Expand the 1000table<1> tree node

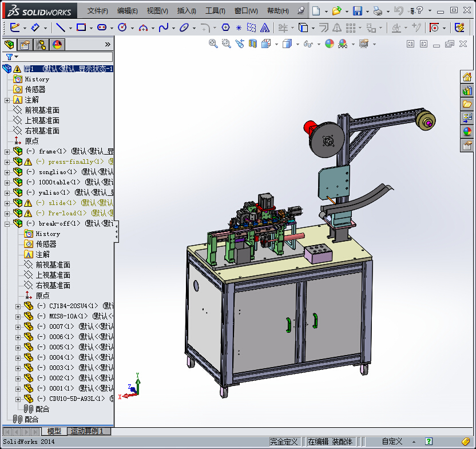(7, 183)
